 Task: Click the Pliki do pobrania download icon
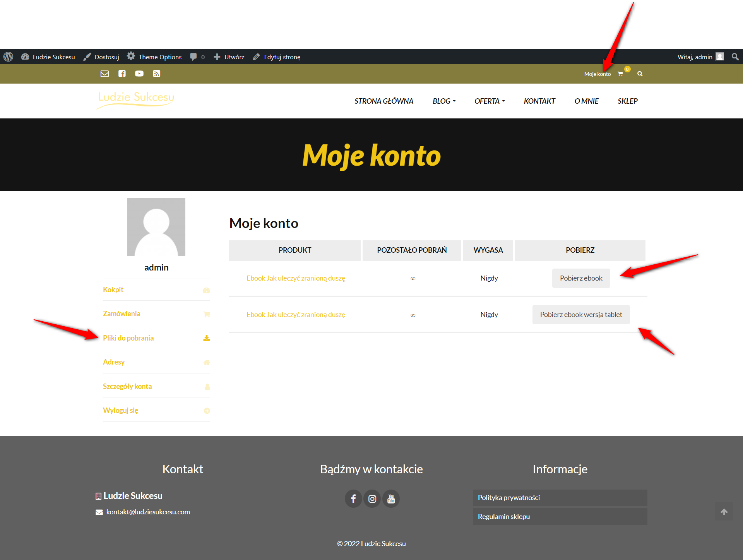[x=207, y=338]
